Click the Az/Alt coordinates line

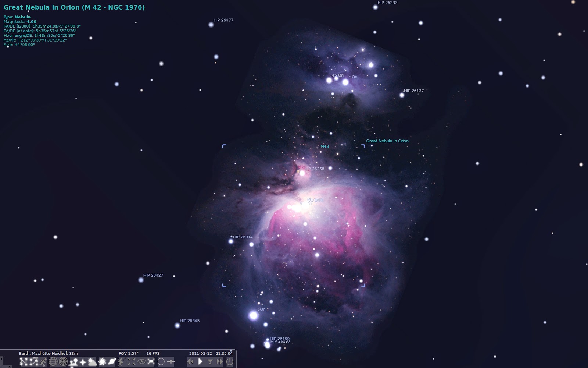coord(35,40)
